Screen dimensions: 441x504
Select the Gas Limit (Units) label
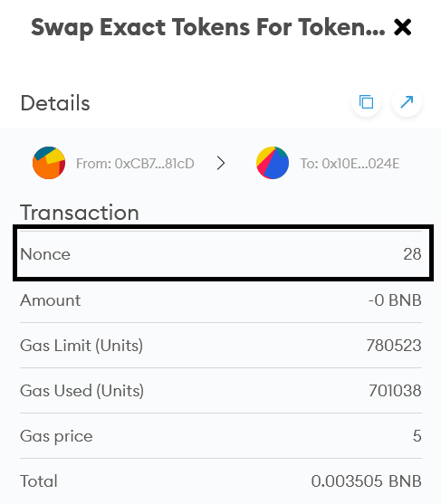click(81, 346)
